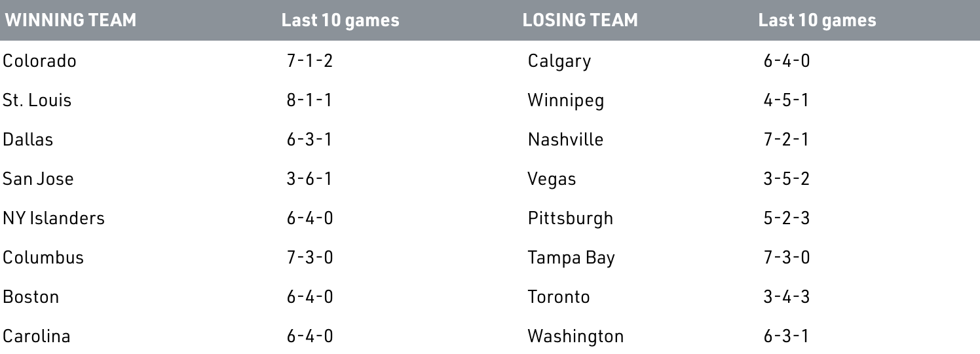Screen dimensions: 980x354
Task: Click the Vegas losing team cell
Action: point(552,180)
